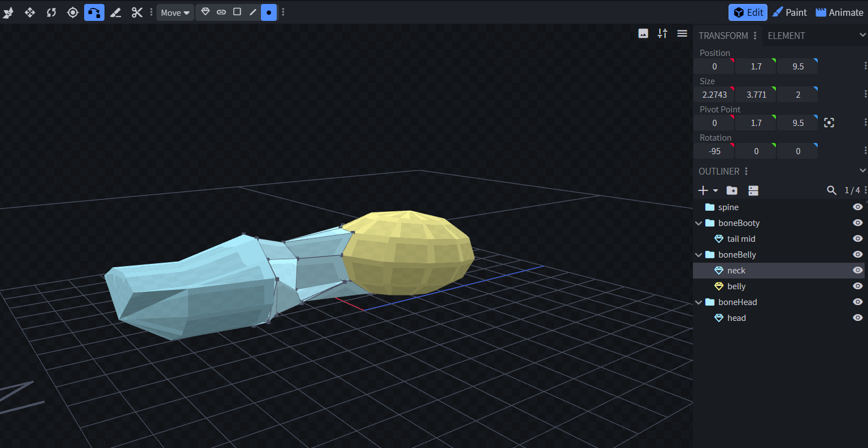The image size is (868, 448).
Task: Open the Transform panel three-dot menu
Action: (755, 36)
